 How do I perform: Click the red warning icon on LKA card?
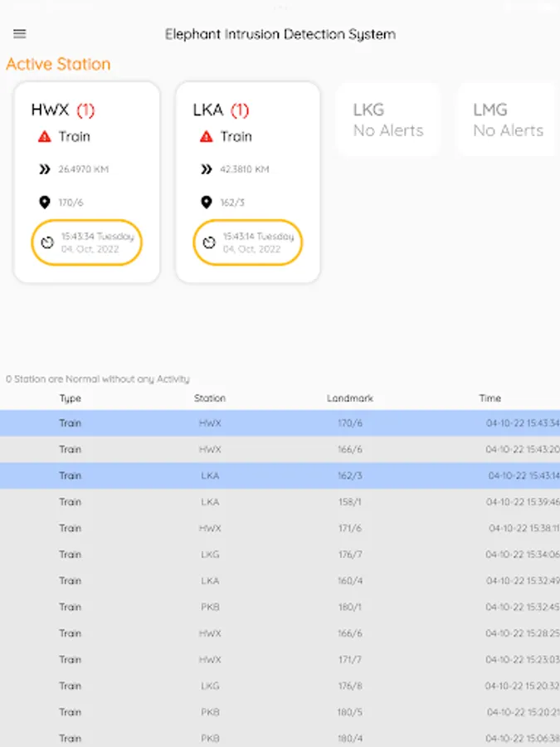pos(207,137)
